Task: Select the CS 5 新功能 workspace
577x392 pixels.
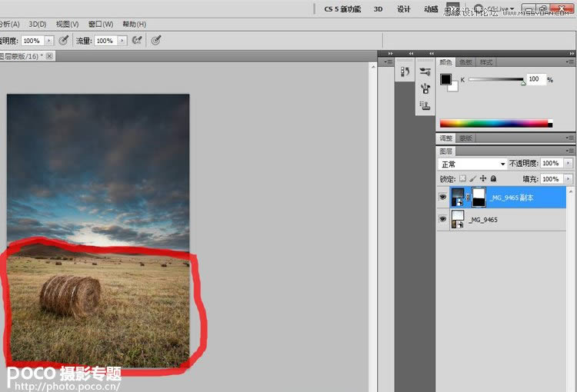Action: pos(342,9)
